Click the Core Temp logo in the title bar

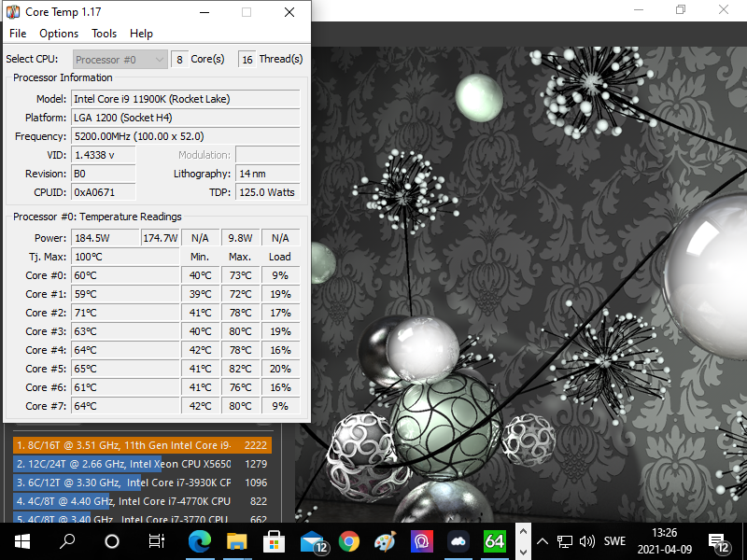[x=11, y=11]
